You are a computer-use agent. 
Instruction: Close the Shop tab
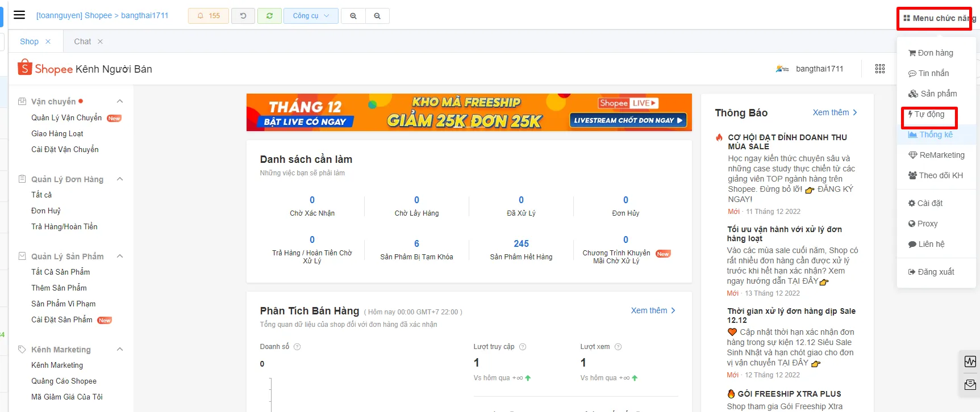pos(48,41)
